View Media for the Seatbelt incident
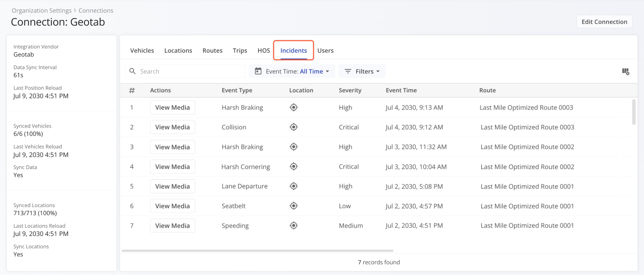644x275 pixels. coord(172,206)
